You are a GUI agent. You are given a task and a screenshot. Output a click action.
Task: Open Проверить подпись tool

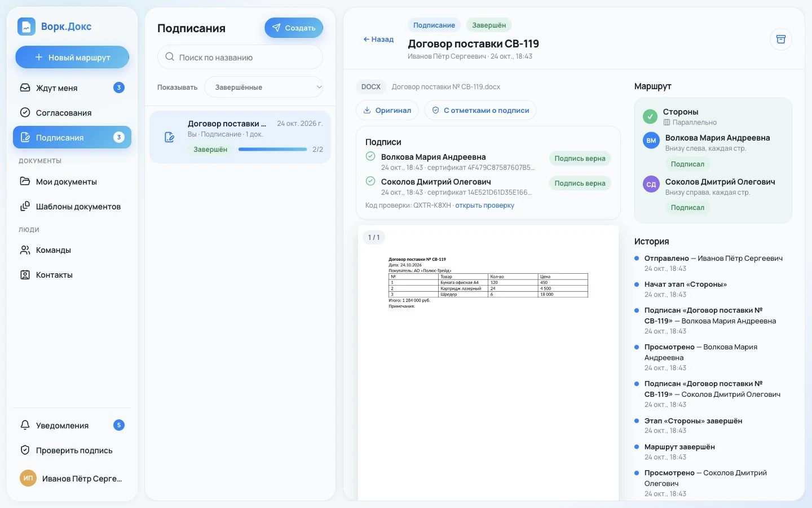pos(72,450)
